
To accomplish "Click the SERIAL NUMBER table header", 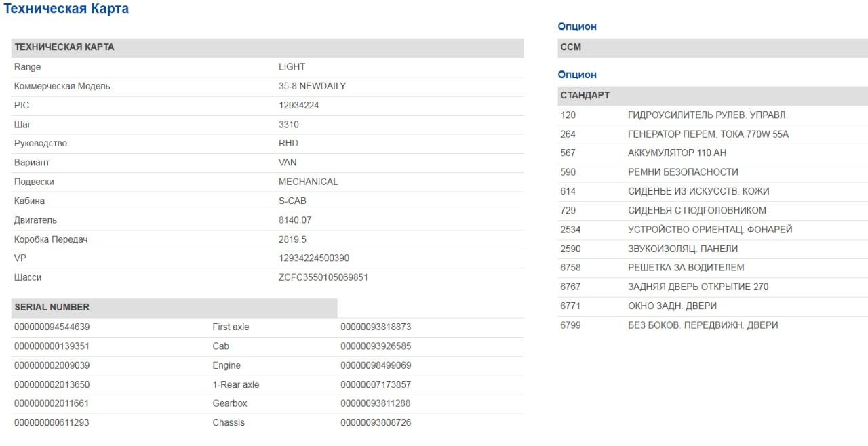I will click(x=52, y=307).
